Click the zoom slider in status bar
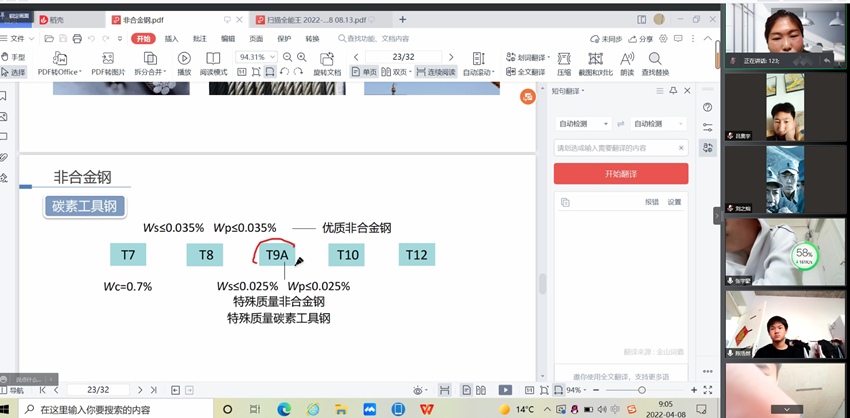Image resolution: width=850 pixels, height=418 pixels. [x=640, y=389]
